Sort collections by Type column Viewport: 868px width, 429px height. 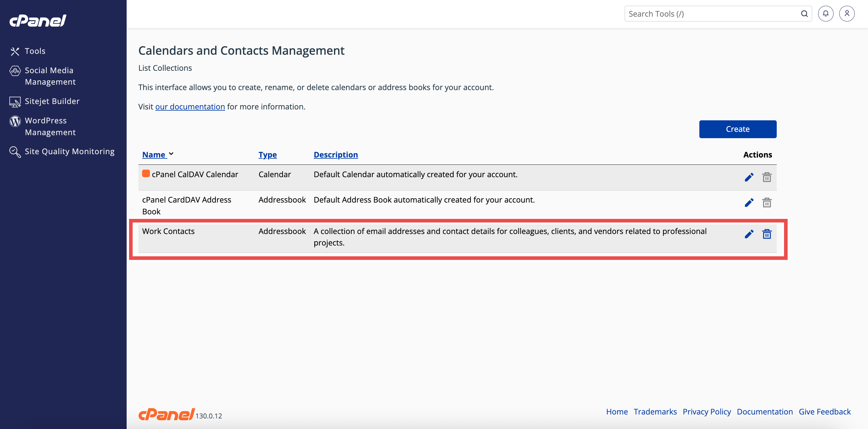tap(267, 155)
